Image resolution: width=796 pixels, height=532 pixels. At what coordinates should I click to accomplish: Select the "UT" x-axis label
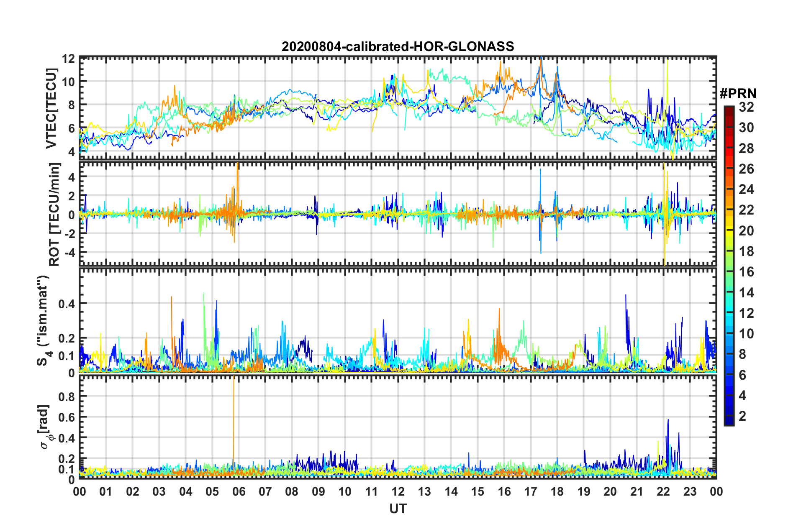[x=398, y=509]
